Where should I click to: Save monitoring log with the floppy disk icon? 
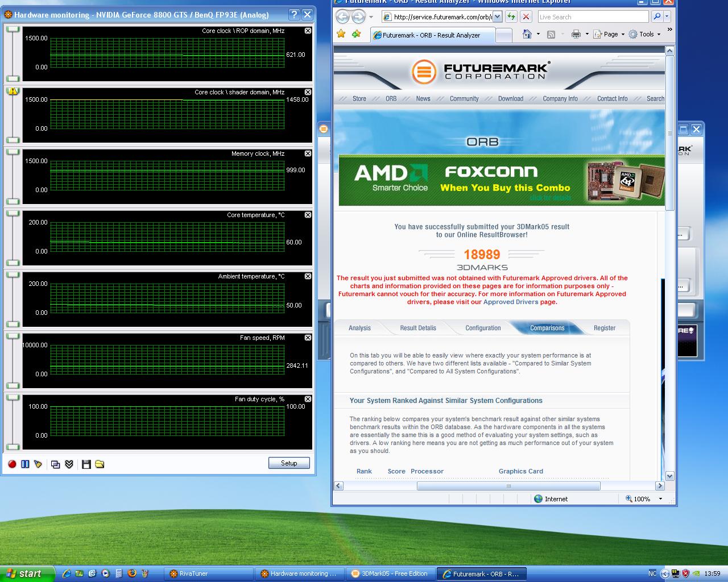click(86, 464)
